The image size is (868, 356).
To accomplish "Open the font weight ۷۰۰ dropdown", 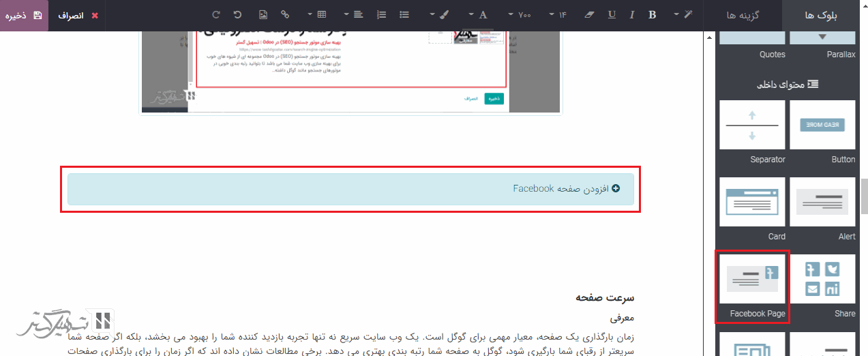I will pyautogui.click(x=520, y=14).
